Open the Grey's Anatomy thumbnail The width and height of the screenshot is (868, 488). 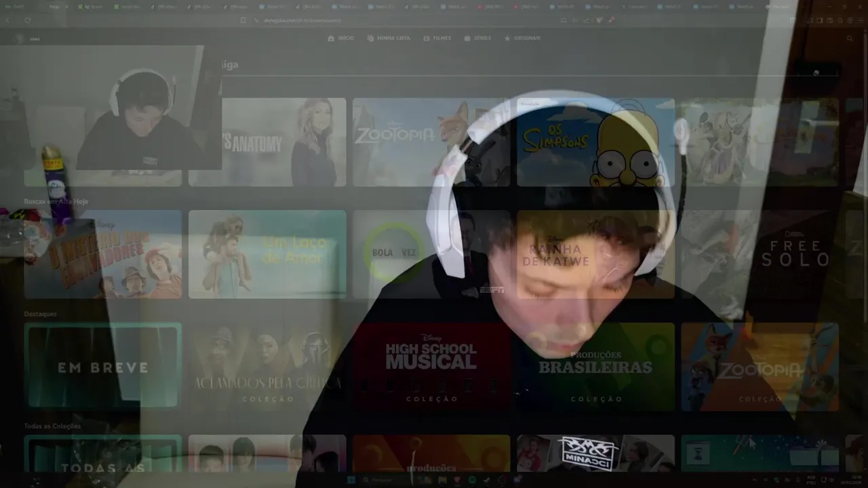coord(267,142)
